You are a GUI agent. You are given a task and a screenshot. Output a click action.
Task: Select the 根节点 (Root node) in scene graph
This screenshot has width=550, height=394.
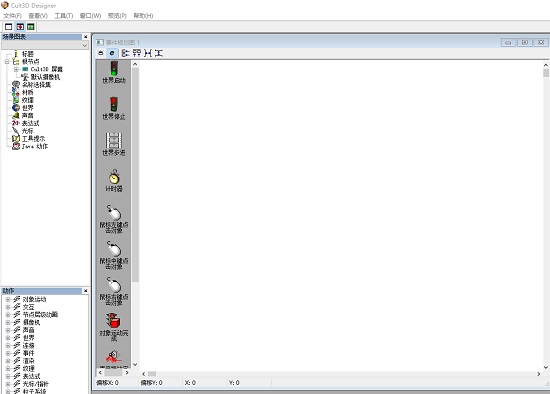(31, 61)
